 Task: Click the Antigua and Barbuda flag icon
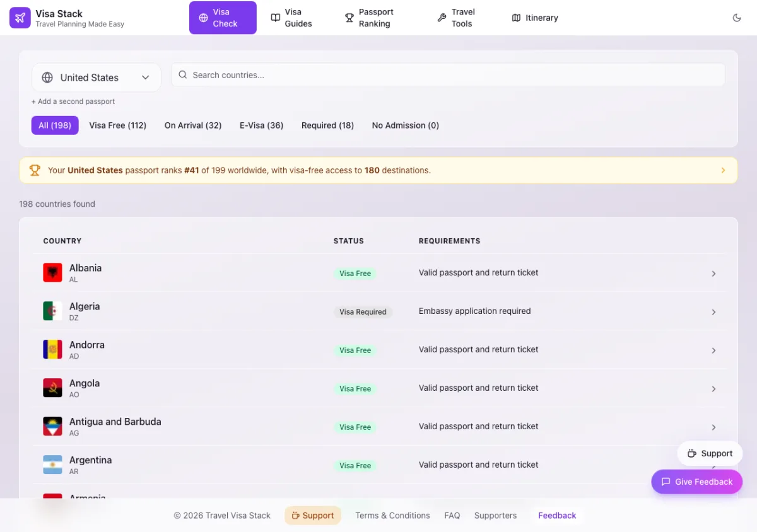[52, 427]
